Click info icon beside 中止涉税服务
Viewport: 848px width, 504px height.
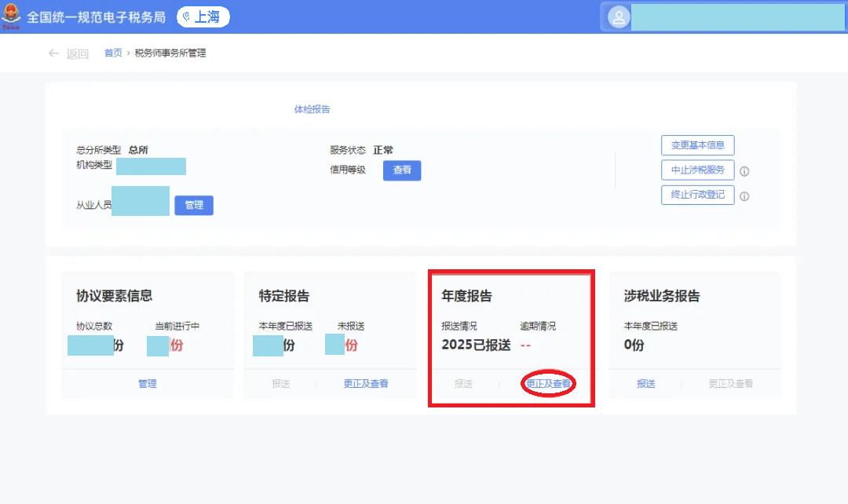click(744, 171)
